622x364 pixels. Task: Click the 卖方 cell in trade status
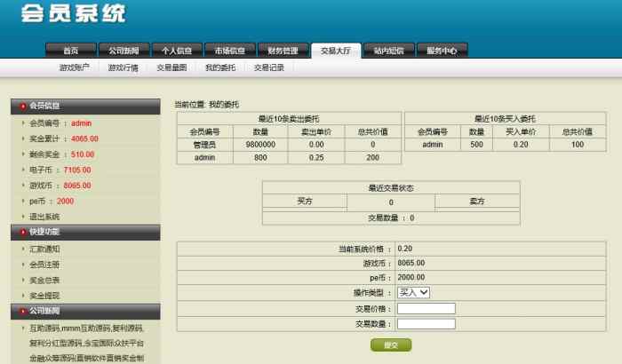[477, 202]
